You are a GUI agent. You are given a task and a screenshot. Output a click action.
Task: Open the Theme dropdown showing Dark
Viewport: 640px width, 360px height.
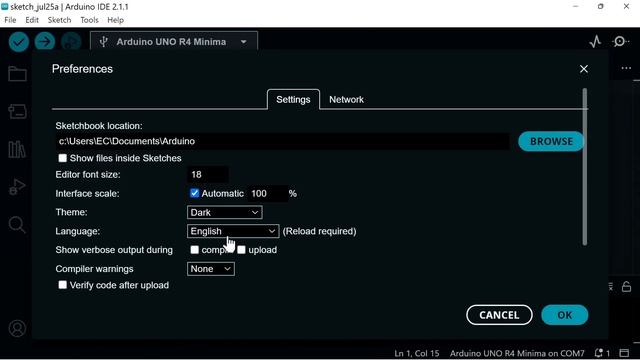coord(224,212)
